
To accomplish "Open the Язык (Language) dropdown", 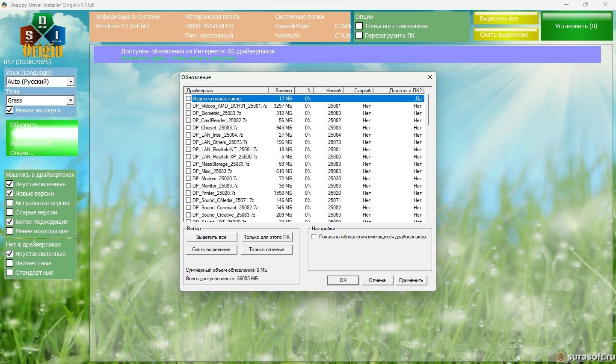I will pyautogui.click(x=71, y=82).
